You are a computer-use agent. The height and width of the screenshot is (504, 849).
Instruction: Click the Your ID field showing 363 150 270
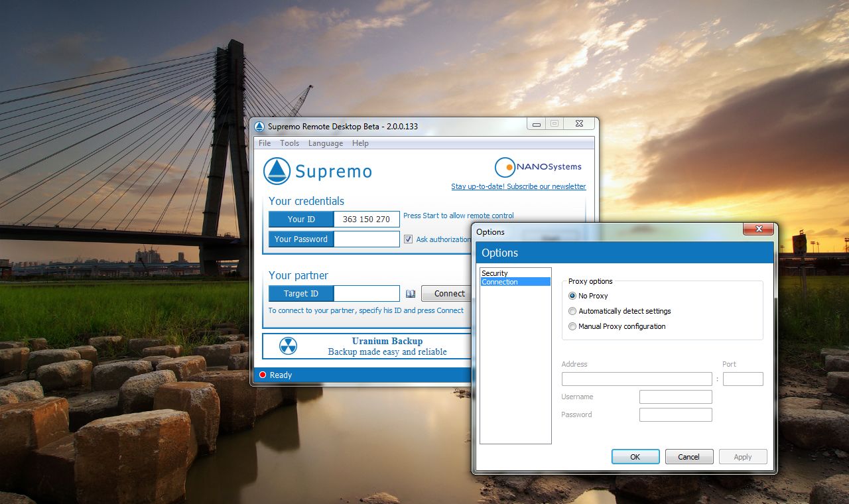tap(367, 220)
